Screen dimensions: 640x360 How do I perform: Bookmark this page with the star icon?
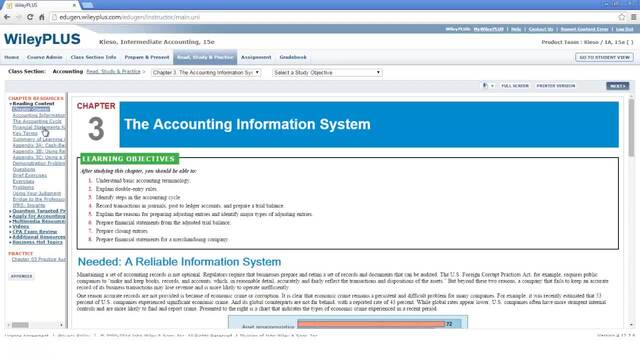621,17
